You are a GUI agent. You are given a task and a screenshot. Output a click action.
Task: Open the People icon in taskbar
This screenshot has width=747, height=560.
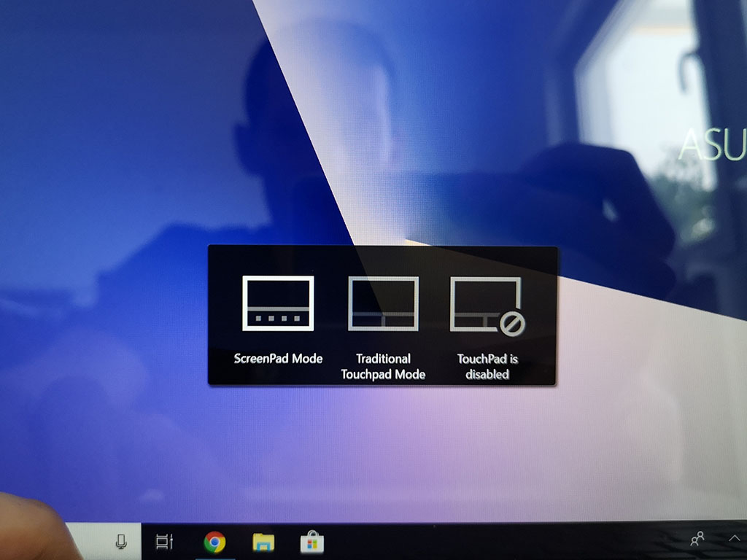click(x=697, y=539)
